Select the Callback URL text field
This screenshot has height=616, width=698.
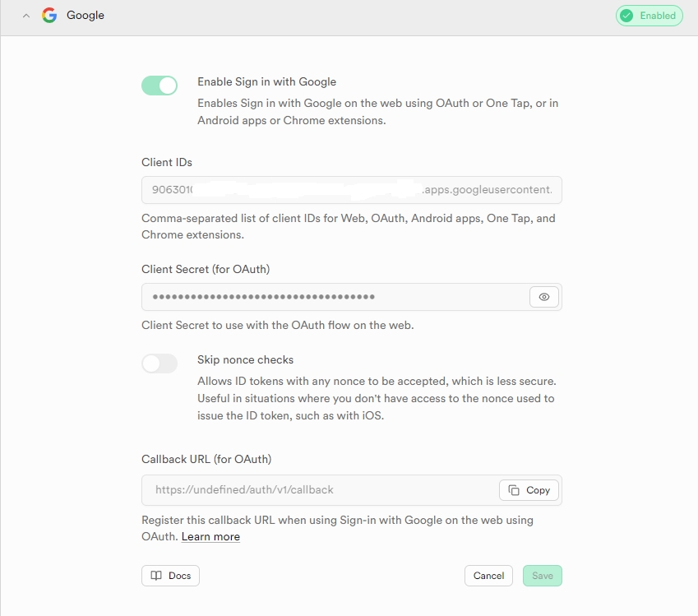[x=319, y=490]
